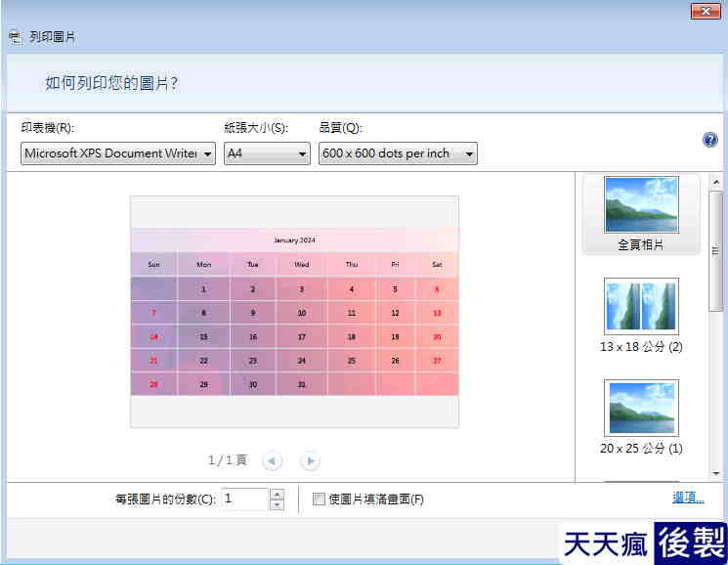728x565 pixels.
Task: Go to the next preview page
Action: pyautogui.click(x=310, y=461)
